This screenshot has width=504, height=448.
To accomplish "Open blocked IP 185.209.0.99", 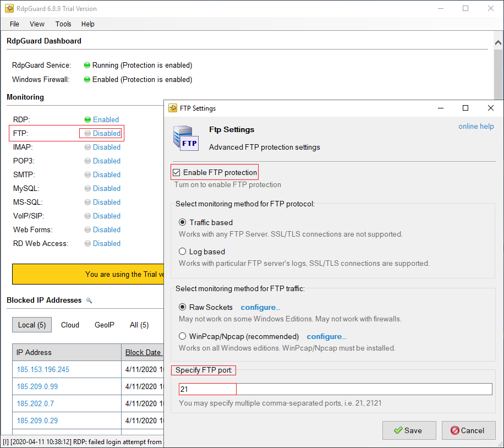I will (x=37, y=386).
